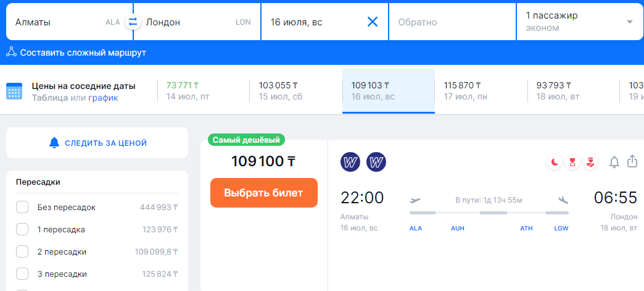The image size is (644, 291).
Task: Click the night layover moon icon
Action: pyautogui.click(x=555, y=162)
